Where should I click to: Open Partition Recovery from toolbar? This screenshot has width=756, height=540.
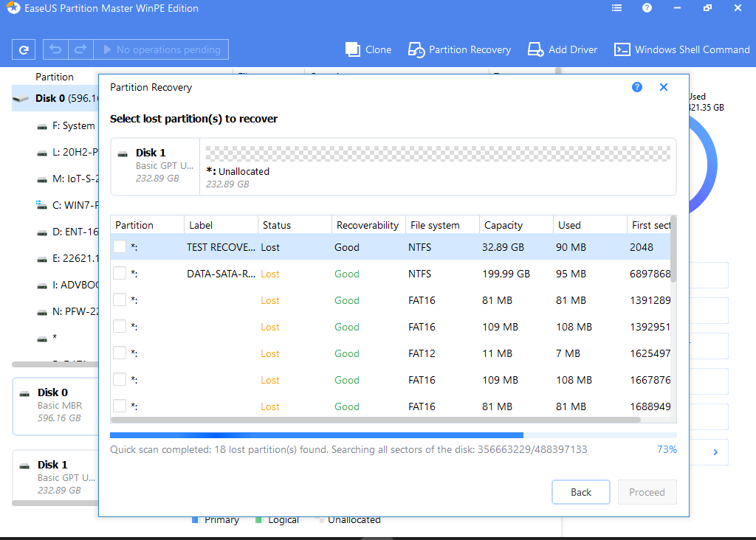pos(459,49)
